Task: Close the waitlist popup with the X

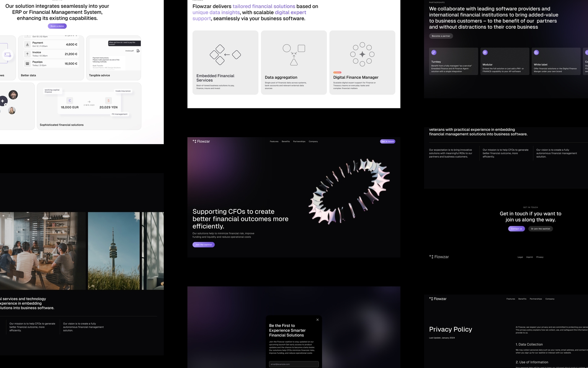Action: pos(317,320)
